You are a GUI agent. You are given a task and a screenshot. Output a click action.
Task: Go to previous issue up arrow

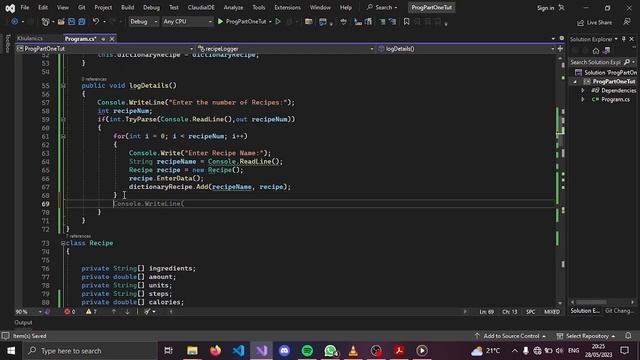click(x=114, y=311)
